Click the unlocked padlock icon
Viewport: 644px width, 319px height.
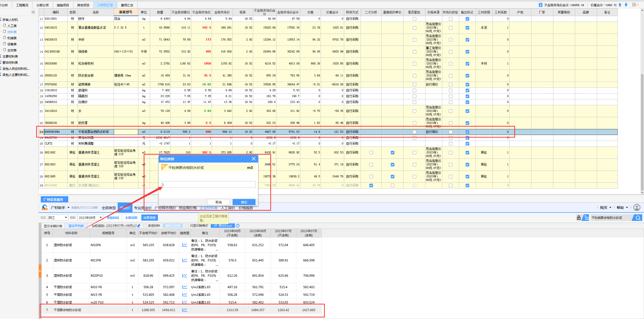(x=586, y=218)
